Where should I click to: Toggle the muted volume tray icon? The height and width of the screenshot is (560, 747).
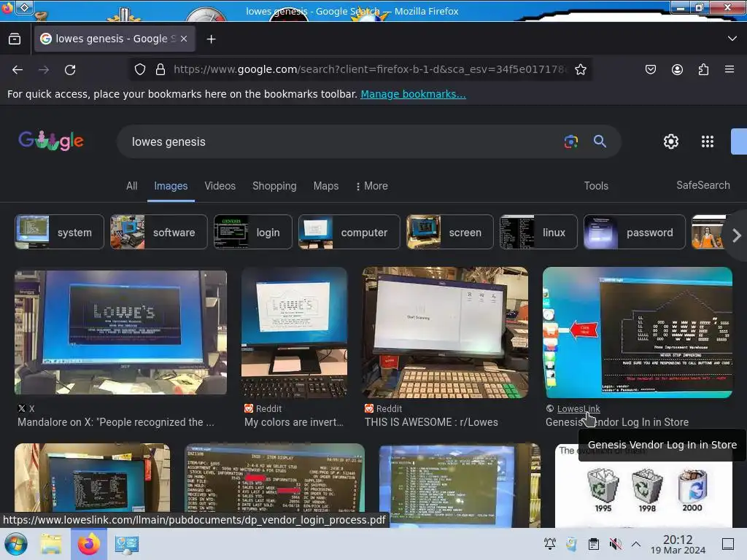point(615,544)
